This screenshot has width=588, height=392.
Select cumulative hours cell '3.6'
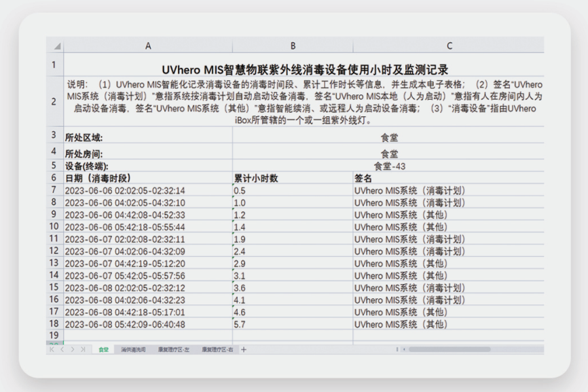tap(293, 288)
